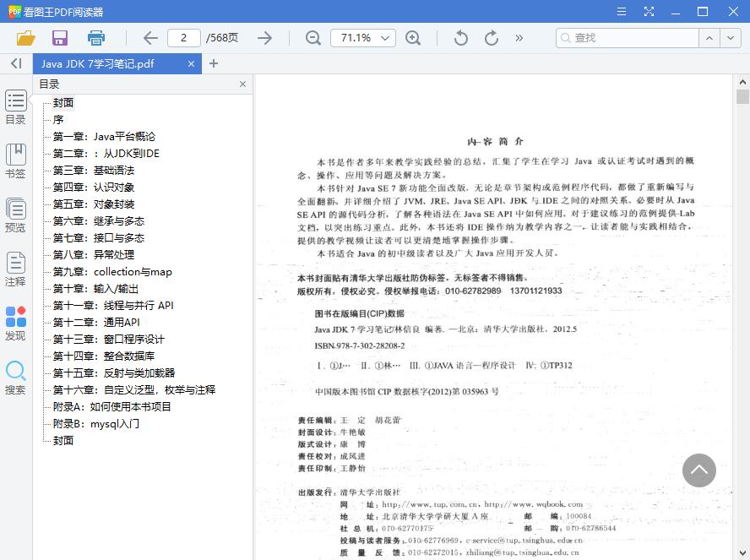The height and width of the screenshot is (560, 750).
Task: Click the scroll-to-top round button
Action: pos(698,470)
